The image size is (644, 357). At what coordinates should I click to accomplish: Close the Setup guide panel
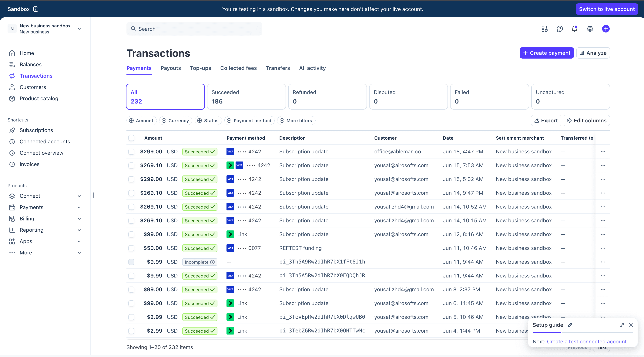[631, 325]
